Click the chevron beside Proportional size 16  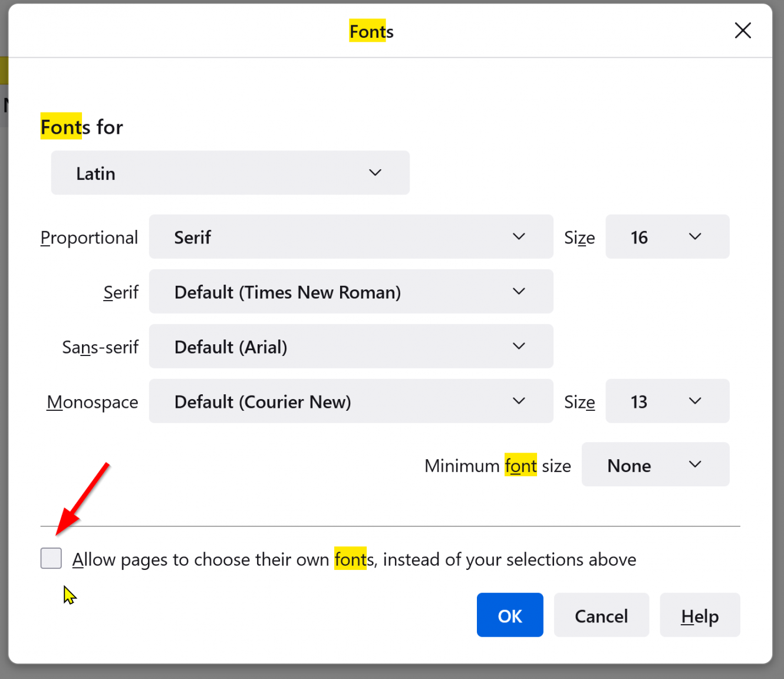pos(694,236)
